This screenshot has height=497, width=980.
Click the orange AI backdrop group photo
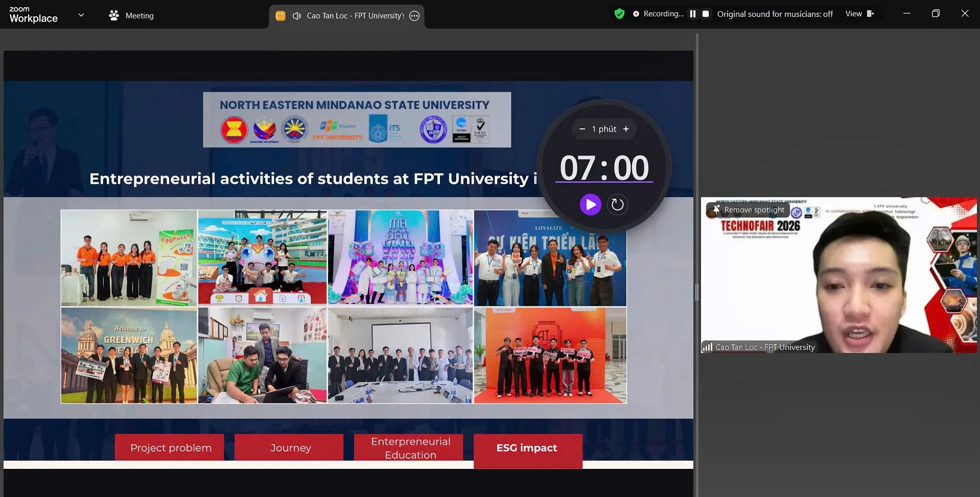(x=550, y=356)
